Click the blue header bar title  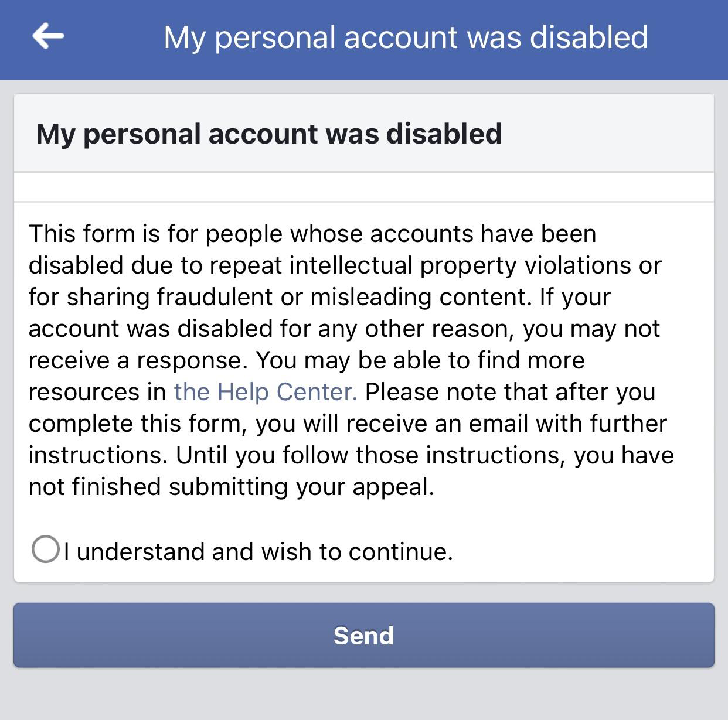(x=406, y=37)
